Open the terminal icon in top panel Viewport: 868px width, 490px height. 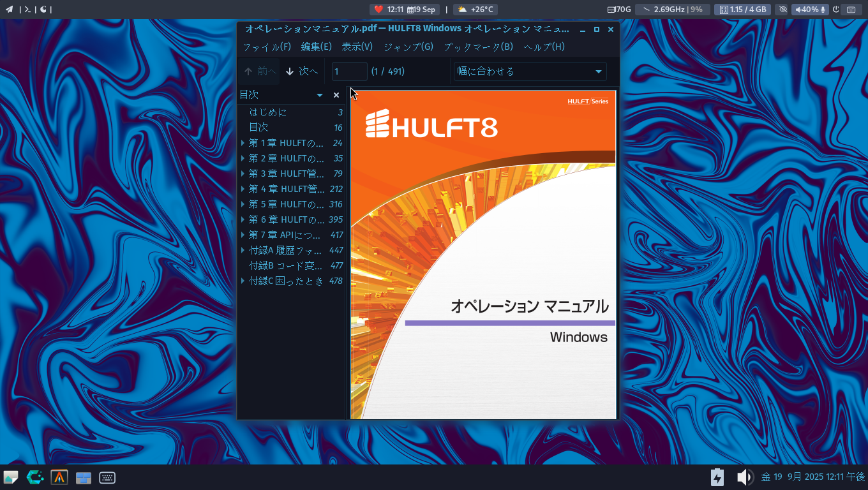point(27,10)
